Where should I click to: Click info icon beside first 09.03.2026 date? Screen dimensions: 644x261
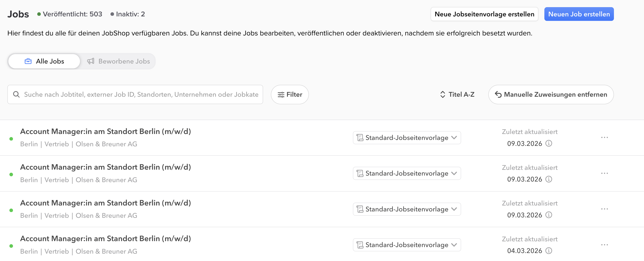point(548,143)
